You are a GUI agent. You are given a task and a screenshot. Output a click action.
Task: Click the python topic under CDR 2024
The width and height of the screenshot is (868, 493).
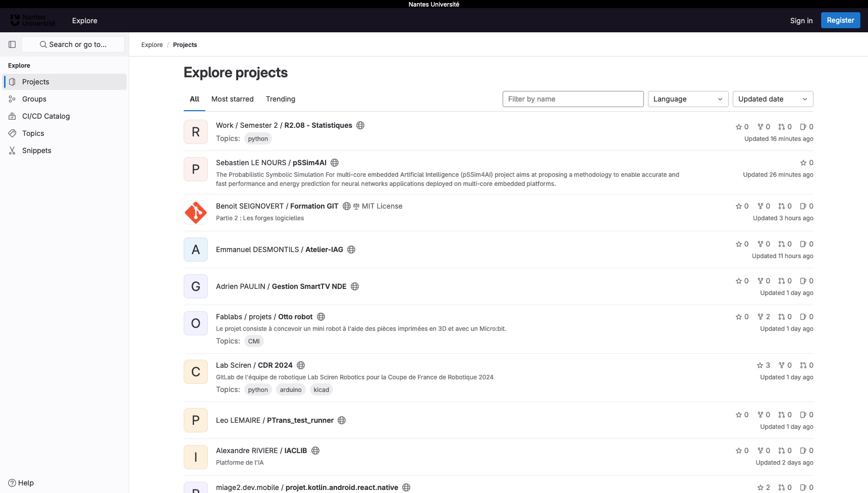258,390
